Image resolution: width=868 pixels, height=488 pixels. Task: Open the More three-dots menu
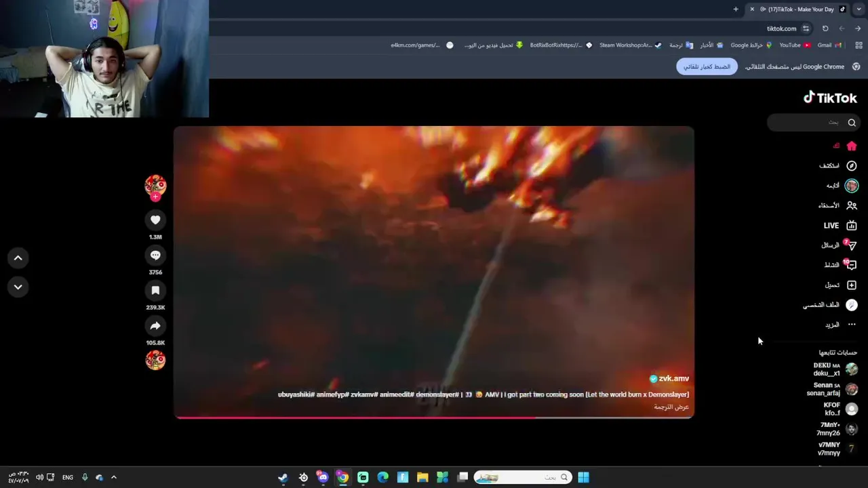(852, 324)
